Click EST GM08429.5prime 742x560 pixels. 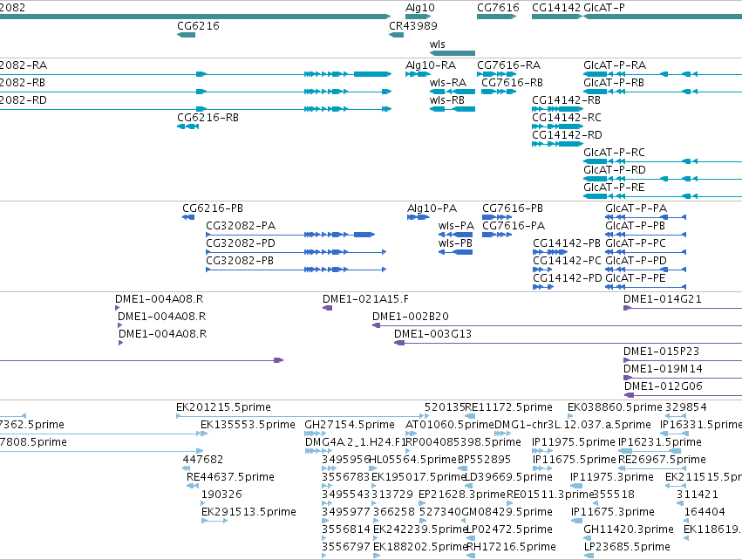click(x=507, y=513)
